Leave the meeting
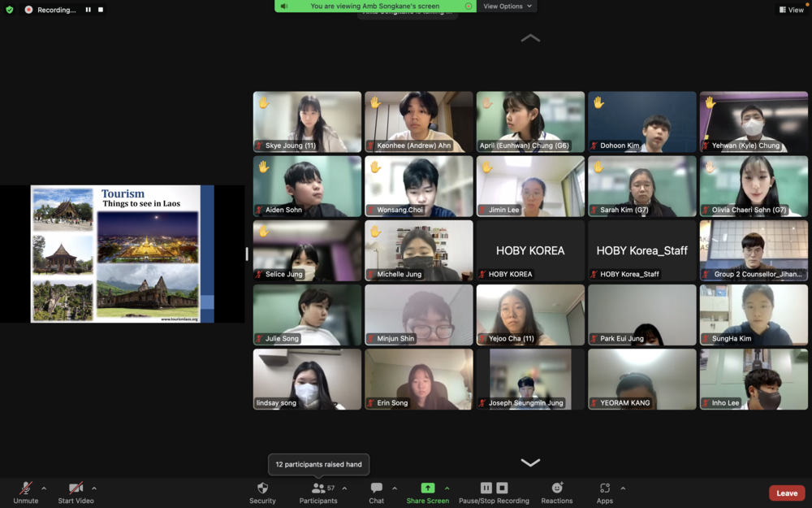Image resolution: width=812 pixels, height=508 pixels. tap(787, 493)
